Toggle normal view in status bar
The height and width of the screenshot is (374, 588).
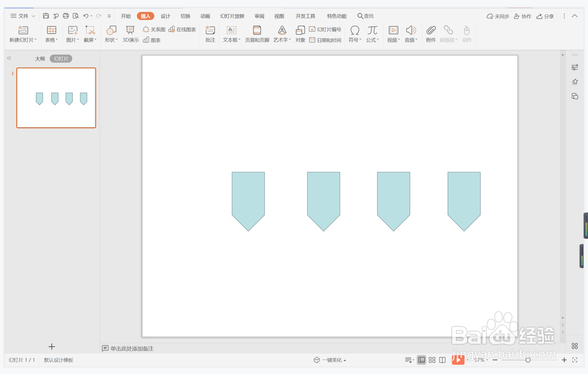[x=422, y=360]
